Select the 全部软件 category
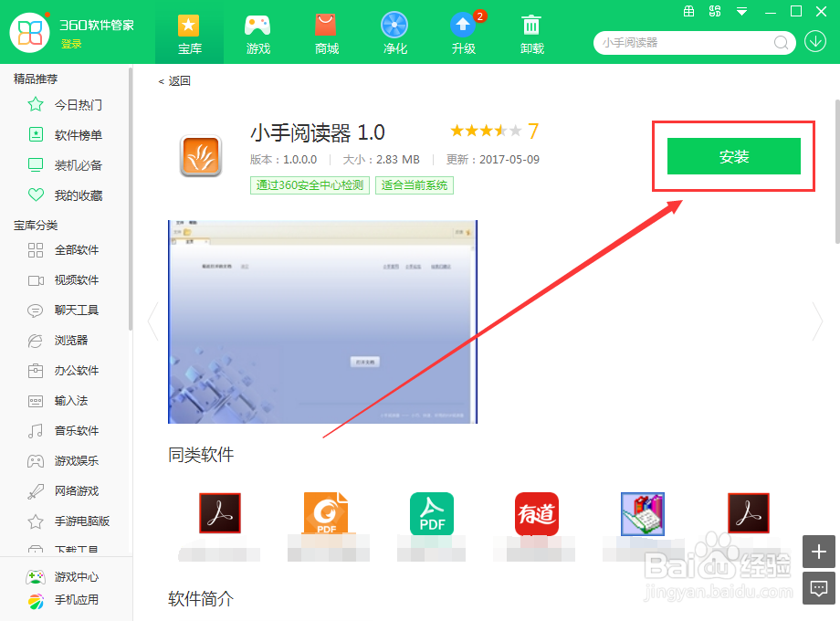This screenshot has width=840, height=621. (65, 249)
